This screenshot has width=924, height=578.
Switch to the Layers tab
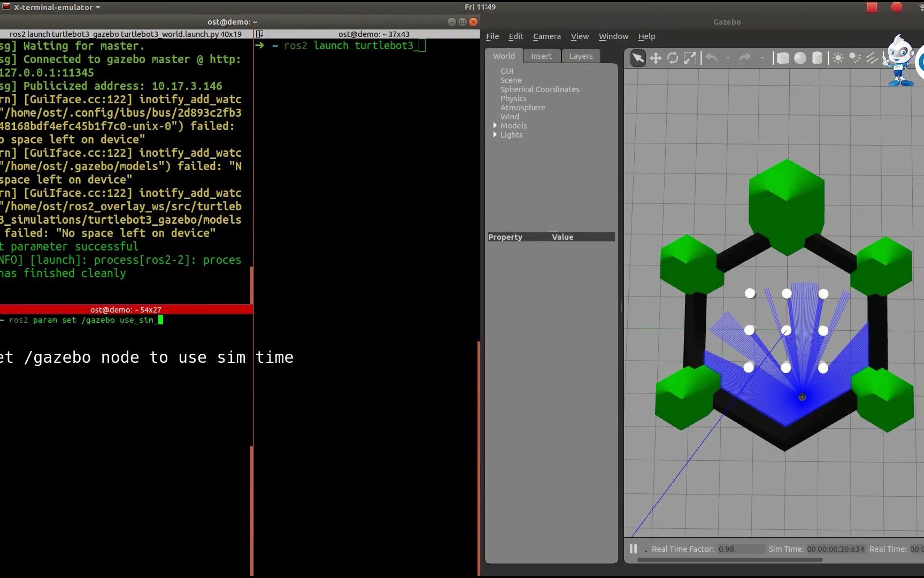[581, 56]
